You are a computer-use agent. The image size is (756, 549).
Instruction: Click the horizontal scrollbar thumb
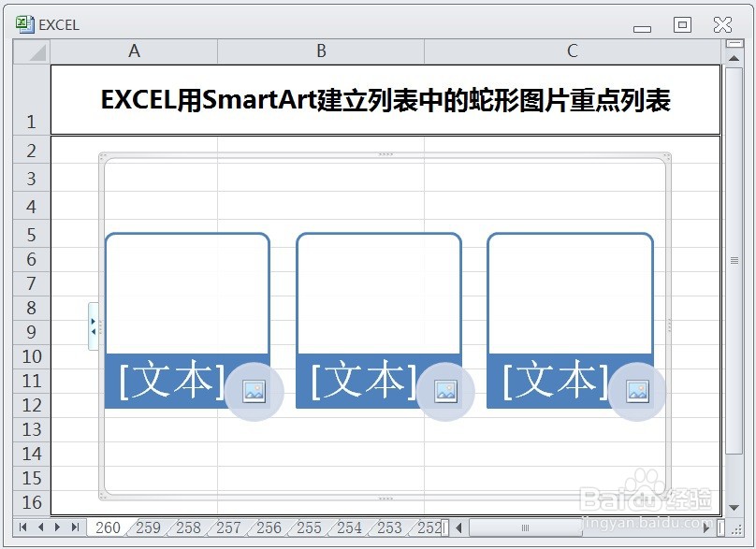(x=526, y=527)
